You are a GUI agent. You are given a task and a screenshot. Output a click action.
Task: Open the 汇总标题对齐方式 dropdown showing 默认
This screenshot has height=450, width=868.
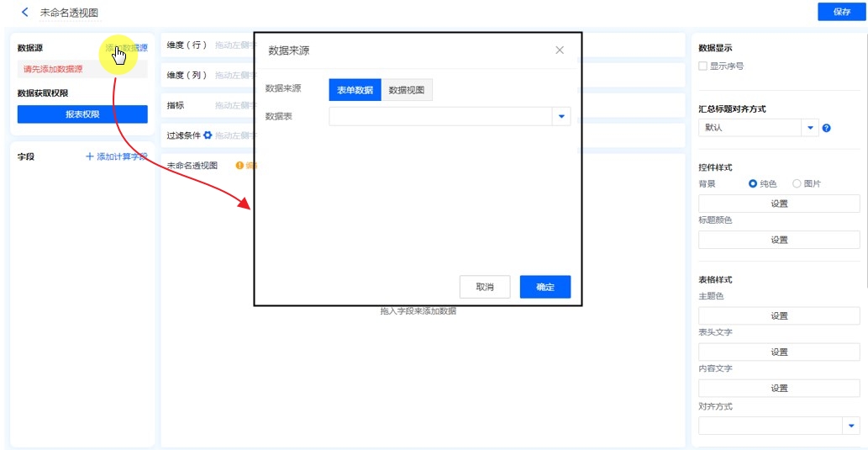(x=811, y=128)
